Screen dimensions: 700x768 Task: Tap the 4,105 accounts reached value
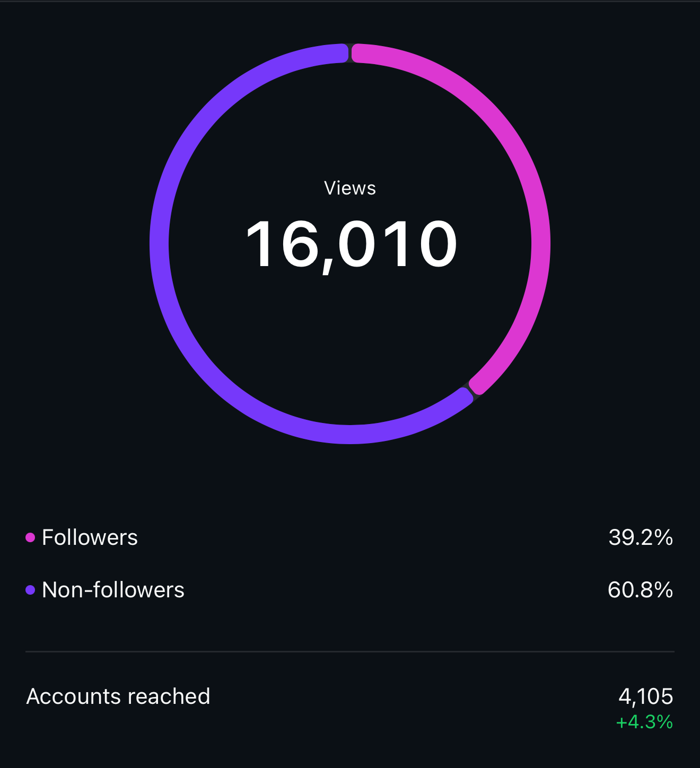coord(645,696)
